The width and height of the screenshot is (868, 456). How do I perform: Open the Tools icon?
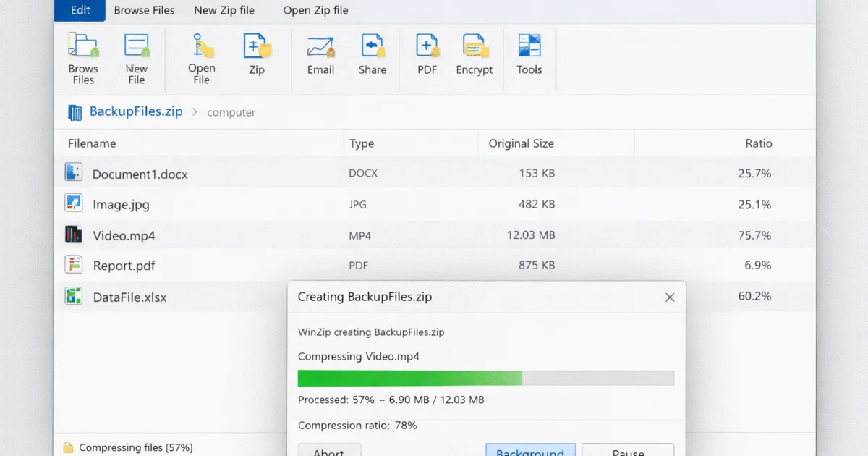(529, 45)
